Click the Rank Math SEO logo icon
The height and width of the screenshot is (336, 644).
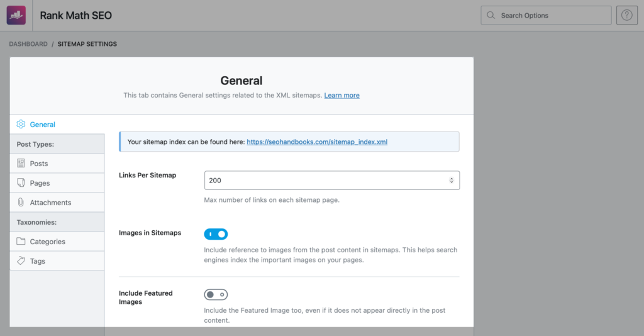click(16, 15)
